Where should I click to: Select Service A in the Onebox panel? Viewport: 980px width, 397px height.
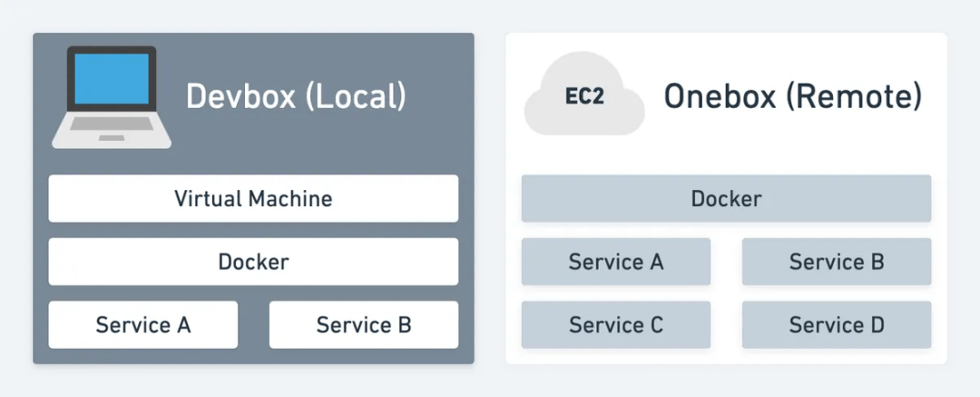(616, 262)
